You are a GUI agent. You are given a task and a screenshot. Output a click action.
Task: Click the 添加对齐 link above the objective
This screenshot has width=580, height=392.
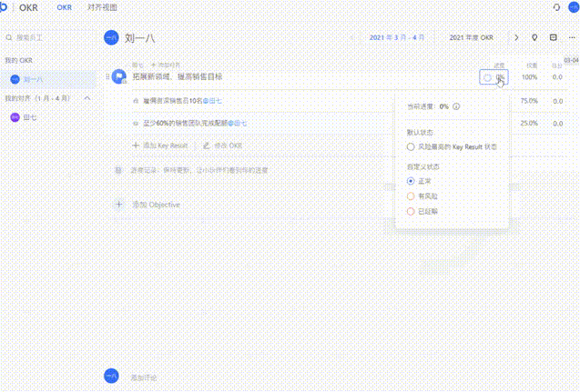pyautogui.click(x=166, y=65)
